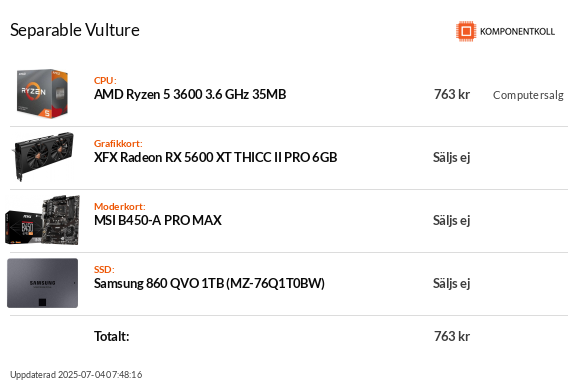Image resolution: width=577 pixels, height=388 pixels.
Task: Open MSI B450-A PRO MAX title
Action: 158,221
